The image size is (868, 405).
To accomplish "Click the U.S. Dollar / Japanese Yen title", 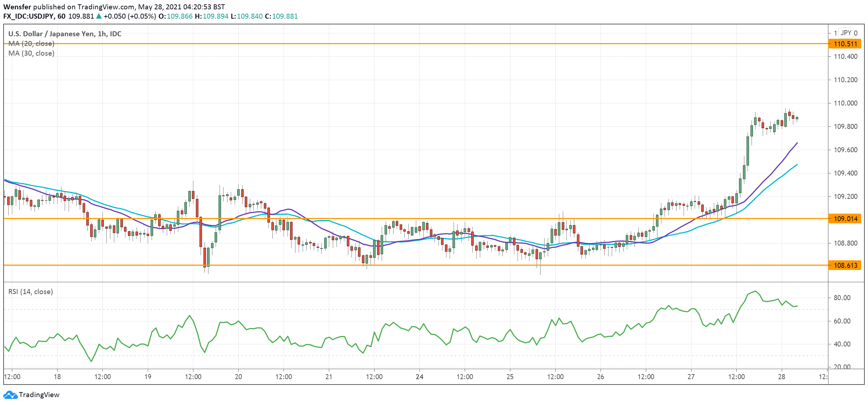I will point(65,34).
